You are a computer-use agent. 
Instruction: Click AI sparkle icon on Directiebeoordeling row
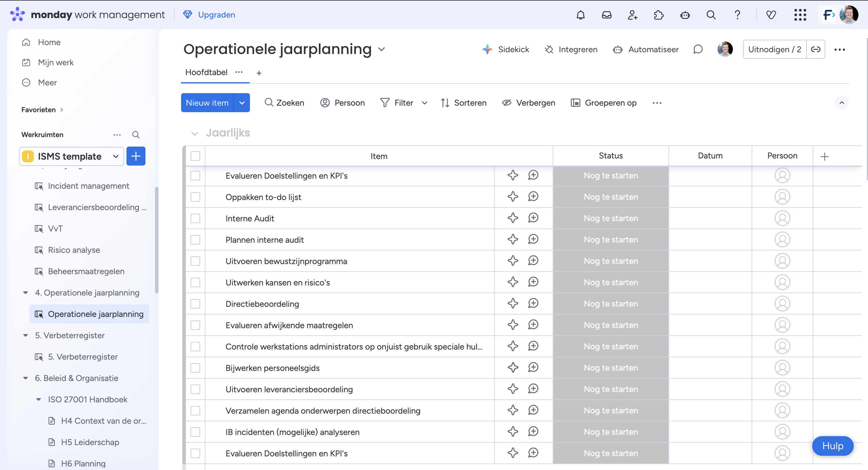pos(513,304)
